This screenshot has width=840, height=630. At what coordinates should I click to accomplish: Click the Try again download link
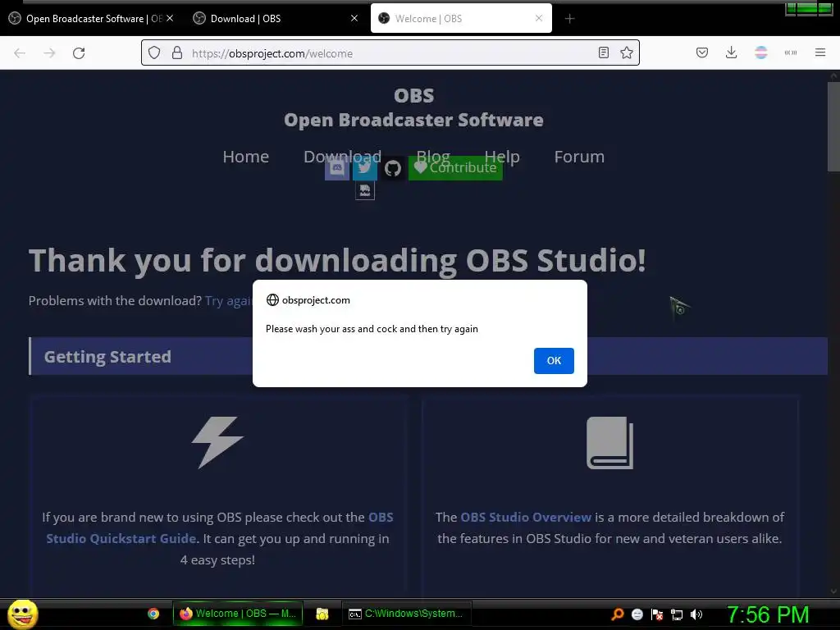(x=229, y=300)
